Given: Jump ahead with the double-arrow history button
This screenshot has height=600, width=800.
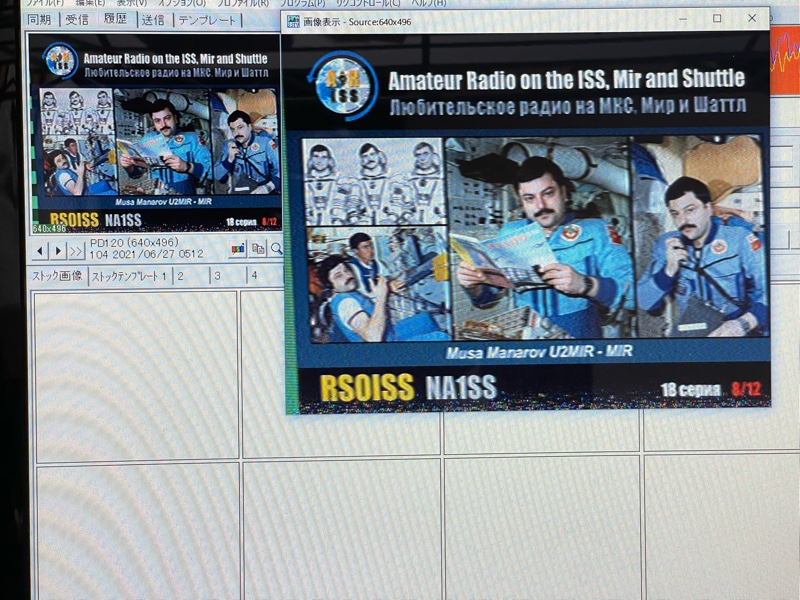Looking at the screenshot, I should [x=76, y=251].
